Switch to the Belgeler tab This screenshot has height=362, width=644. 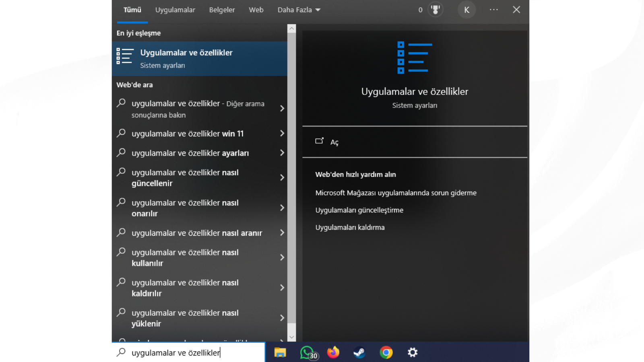coord(222,10)
